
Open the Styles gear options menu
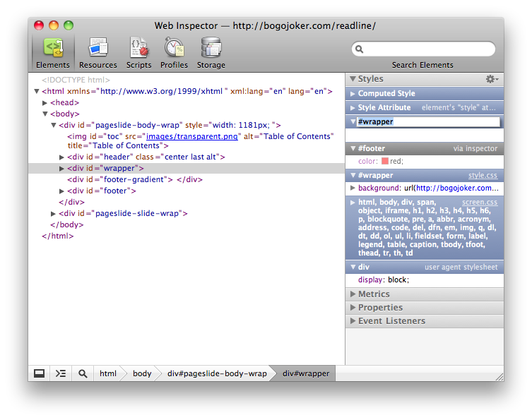(x=492, y=79)
